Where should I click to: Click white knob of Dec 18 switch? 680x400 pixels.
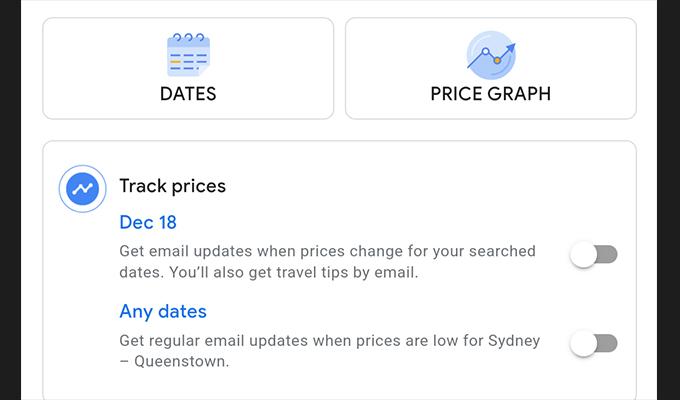tap(583, 255)
